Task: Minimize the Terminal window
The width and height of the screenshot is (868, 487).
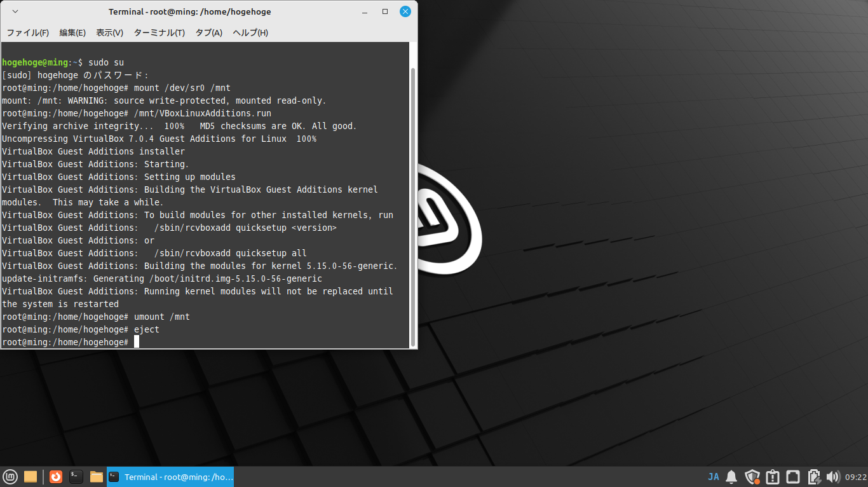Action: click(x=364, y=11)
